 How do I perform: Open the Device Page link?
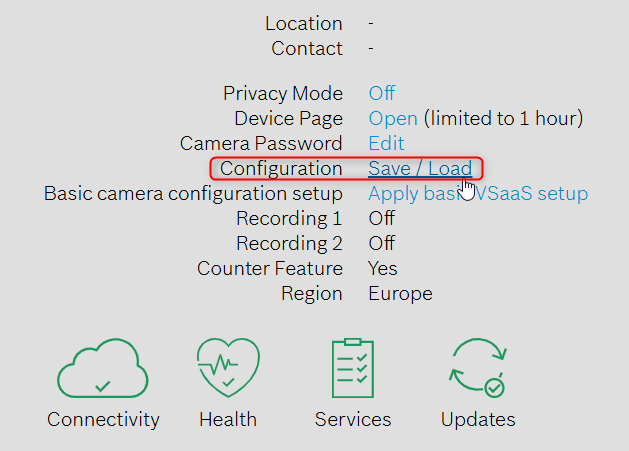point(392,118)
